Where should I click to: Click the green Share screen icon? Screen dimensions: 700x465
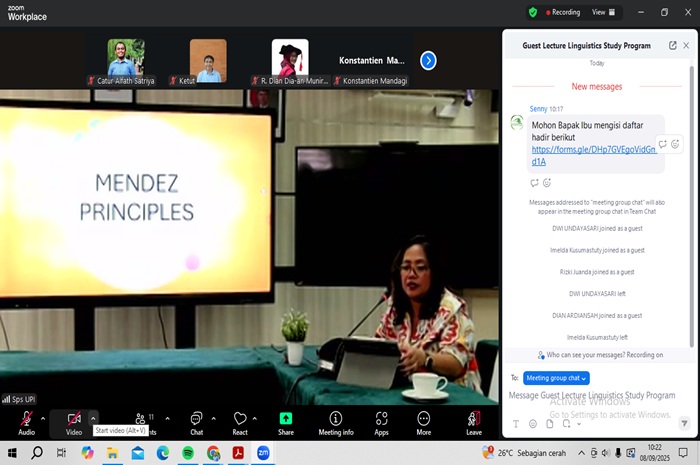tap(286, 419)
